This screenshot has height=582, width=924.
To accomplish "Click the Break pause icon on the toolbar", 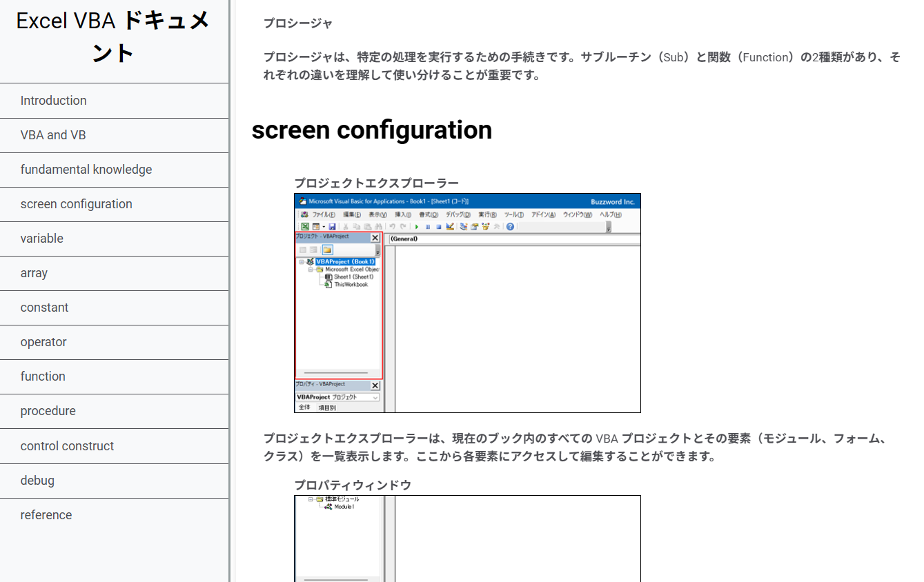I will point(428,227).
